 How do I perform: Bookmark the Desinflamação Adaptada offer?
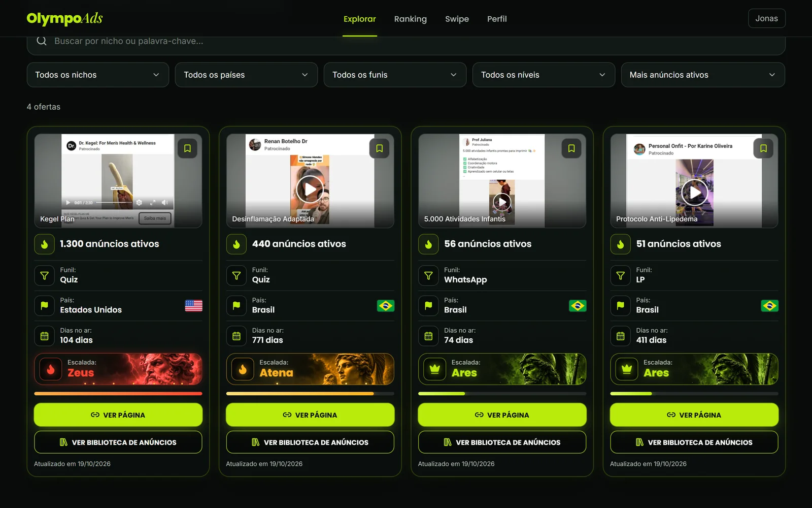coord(379,148)
